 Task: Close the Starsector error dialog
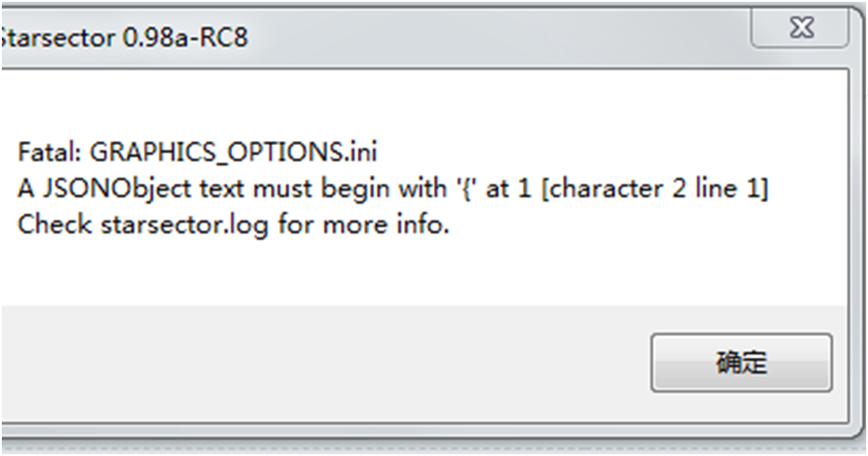(x=799, y=29)
